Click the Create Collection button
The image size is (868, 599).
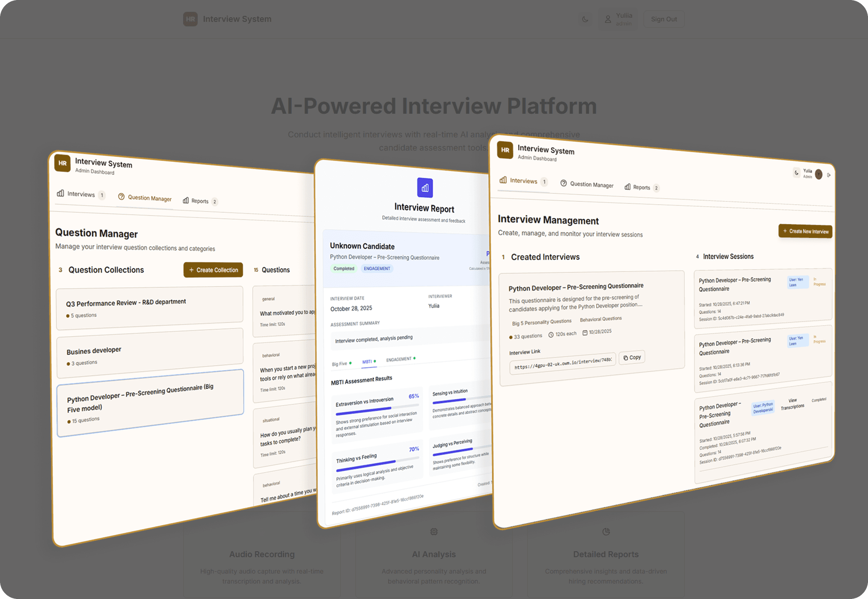(x=213, y=270)
